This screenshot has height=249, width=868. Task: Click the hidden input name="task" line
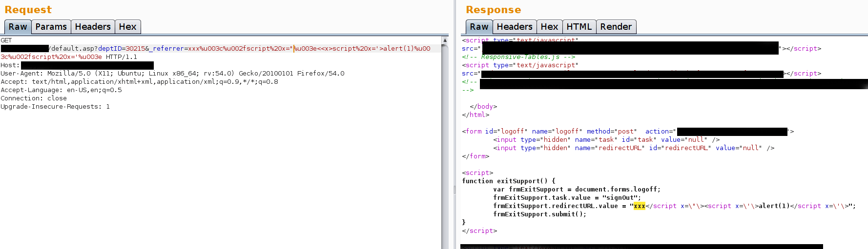[x=606, y=140]
